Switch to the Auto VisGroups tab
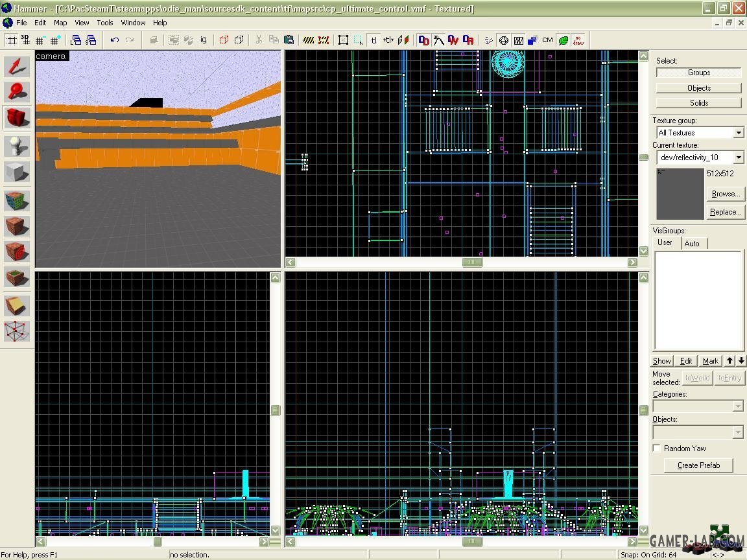This screenshot has height=560, width=747. pyautogui.click(x=693, y=243)
